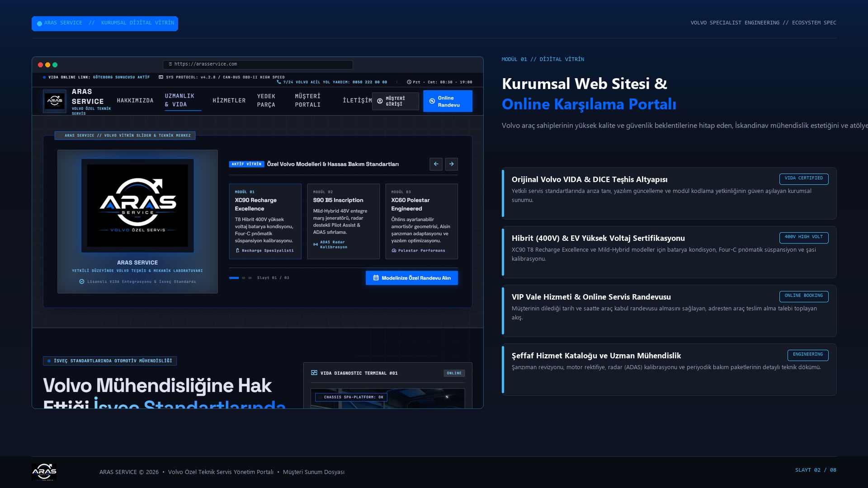
Task: Select the XC90 Recharge Excellence card
Action: point(265,221)
